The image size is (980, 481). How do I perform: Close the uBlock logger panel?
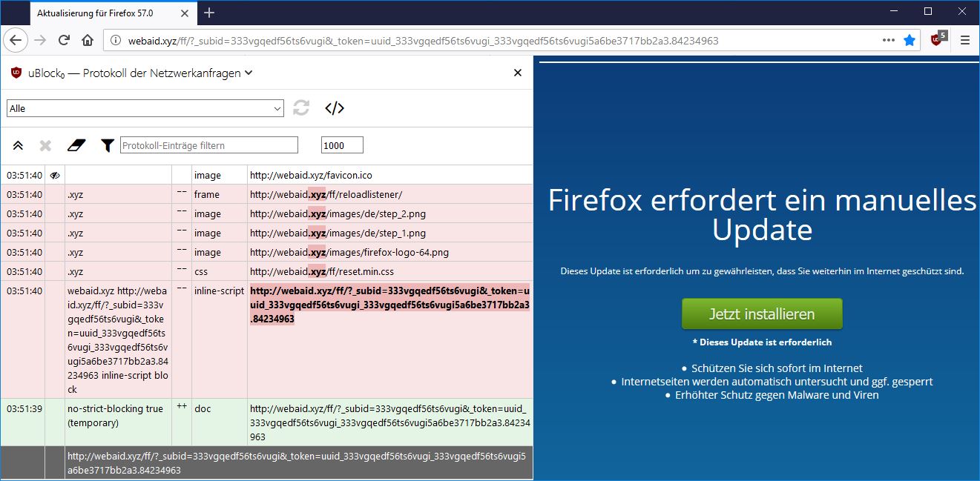click(x=518, y=73)
